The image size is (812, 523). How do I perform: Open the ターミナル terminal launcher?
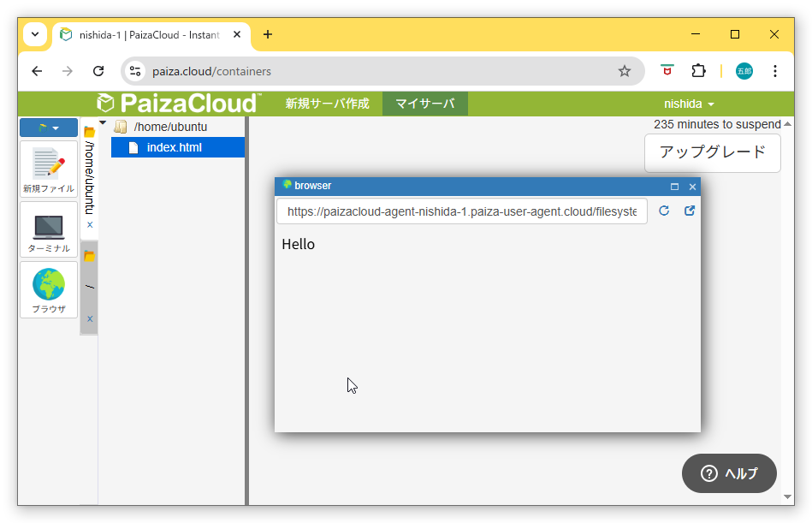(49, 230)
